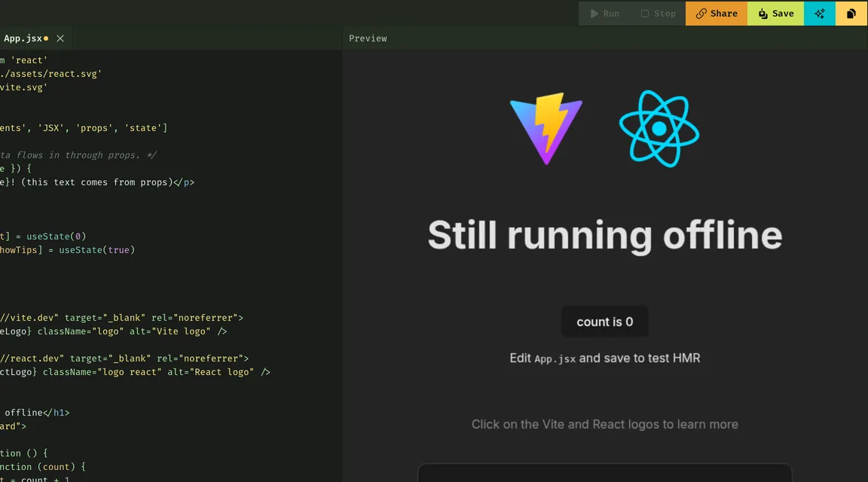Click the "Edit App.jsx and save to test HMR" text
Viewport: 868px width, 482px height.
pos(604,358)
